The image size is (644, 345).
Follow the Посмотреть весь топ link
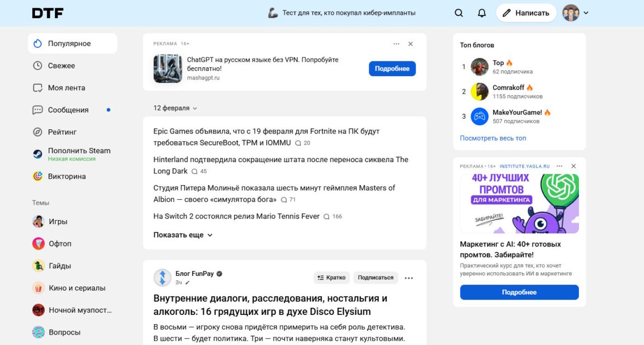[x=493, y=138]
